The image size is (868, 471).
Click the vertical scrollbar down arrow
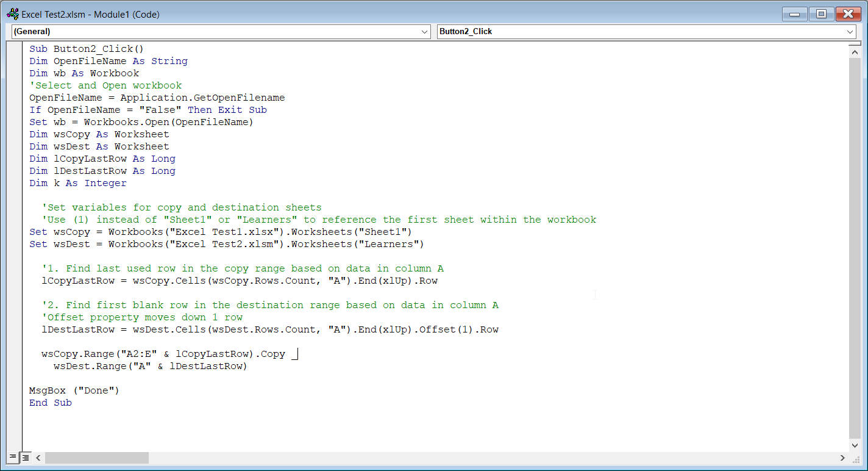tap(855, 445)
